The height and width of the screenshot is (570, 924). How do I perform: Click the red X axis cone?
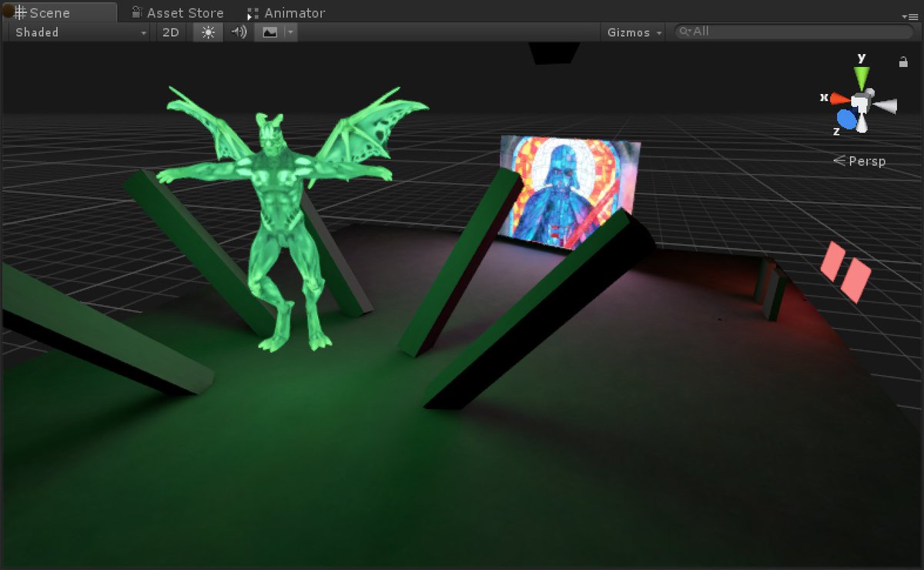[x=839, y=99]
